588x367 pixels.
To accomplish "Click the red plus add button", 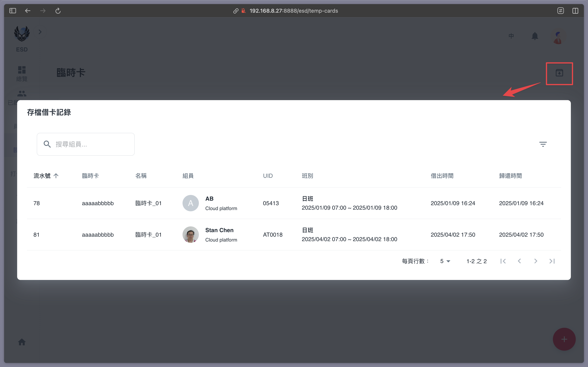I will coord(564,339).
